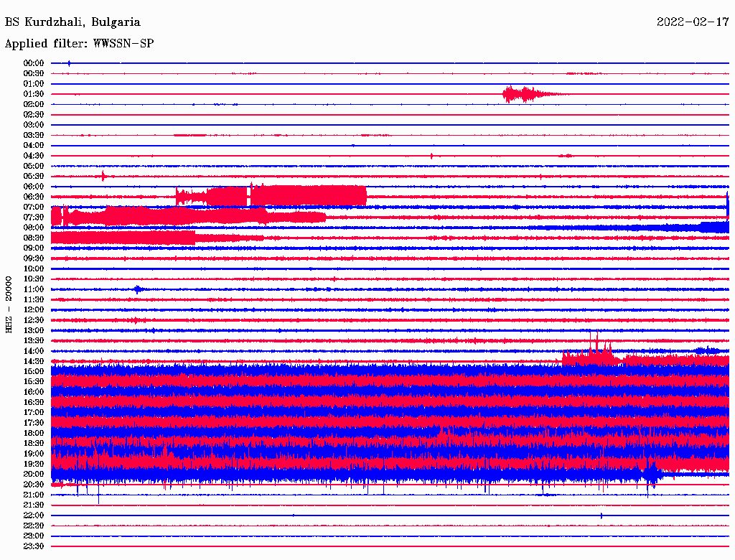Click the 00:30 time label

34,74
